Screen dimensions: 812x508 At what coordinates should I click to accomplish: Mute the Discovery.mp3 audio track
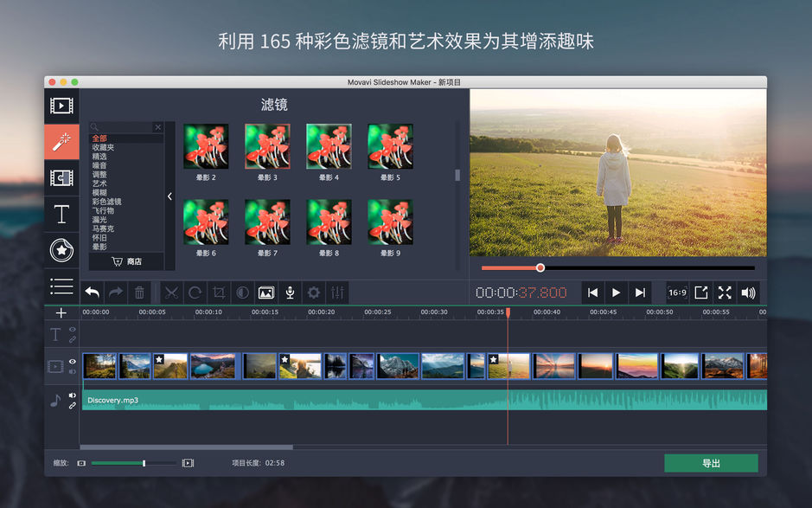pos(73,395)
